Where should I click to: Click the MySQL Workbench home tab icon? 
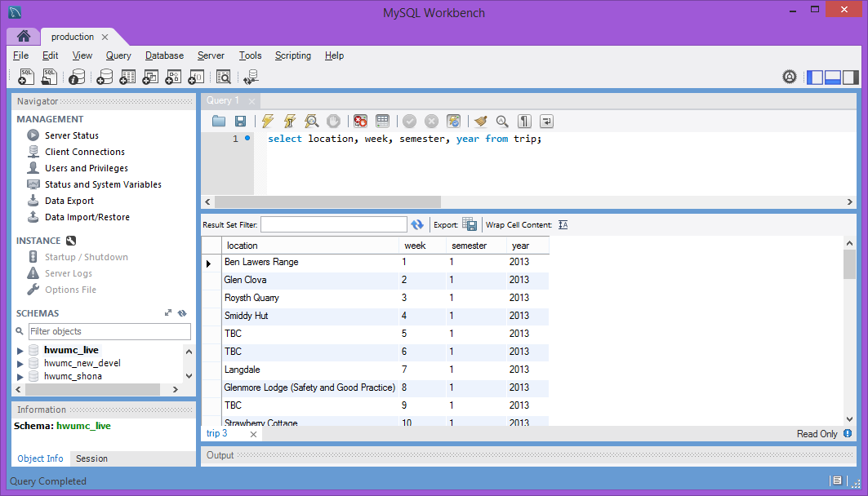click(23, 37)
